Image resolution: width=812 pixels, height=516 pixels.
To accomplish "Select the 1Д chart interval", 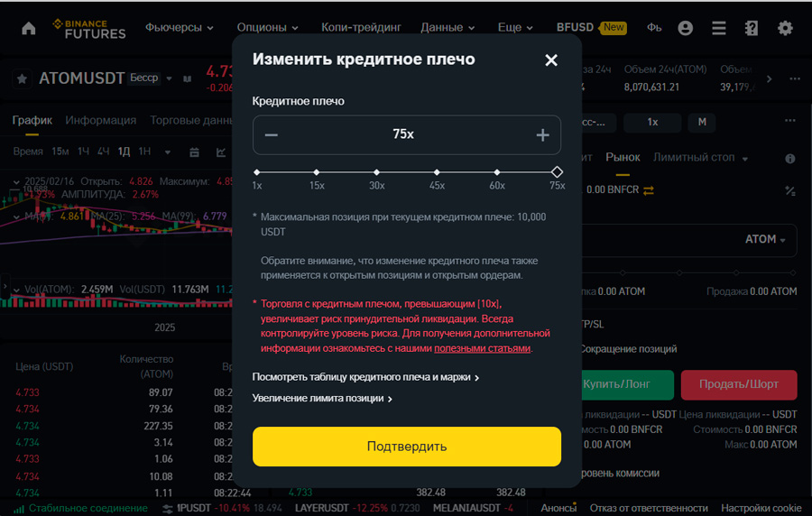I will (x=124, y=152).
